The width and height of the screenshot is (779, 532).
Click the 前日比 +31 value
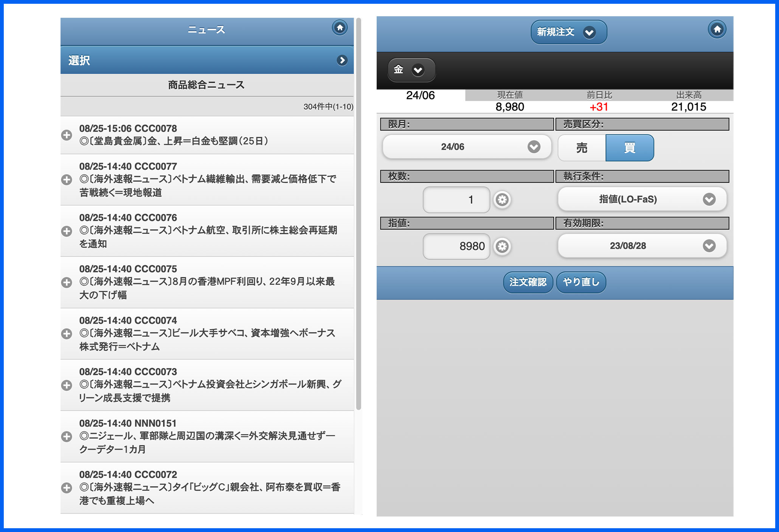click(599, 107)
